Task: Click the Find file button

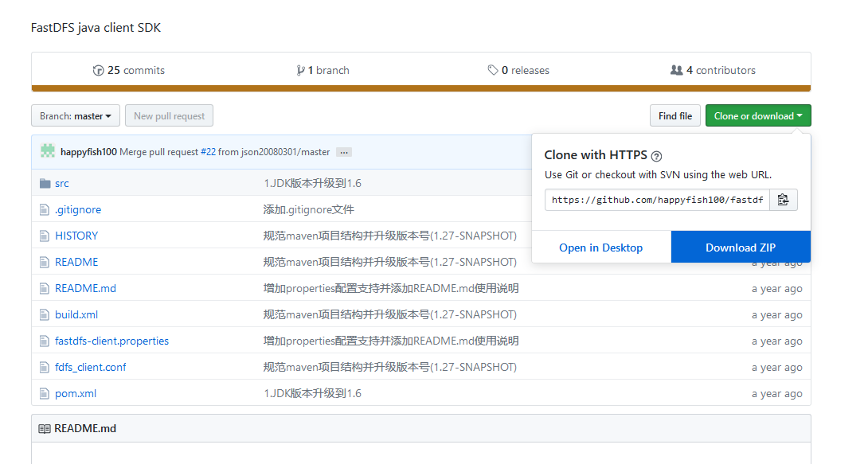Action: click(x=674, y=115)
